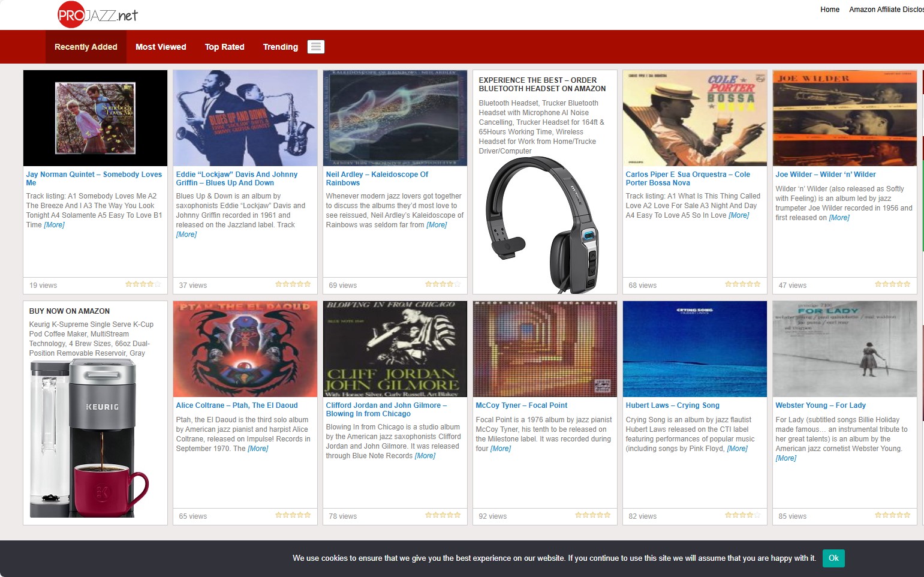The width and height of the screenshot is (924, 577).
Task: Click star rating for Blowing In from Chicago
Action: click(x=443, y=515)
